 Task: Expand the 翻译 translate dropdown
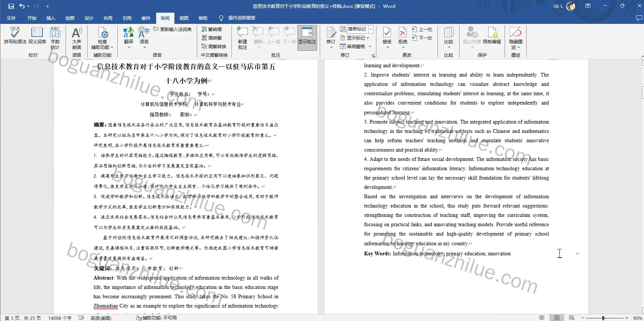pos(129,47)
